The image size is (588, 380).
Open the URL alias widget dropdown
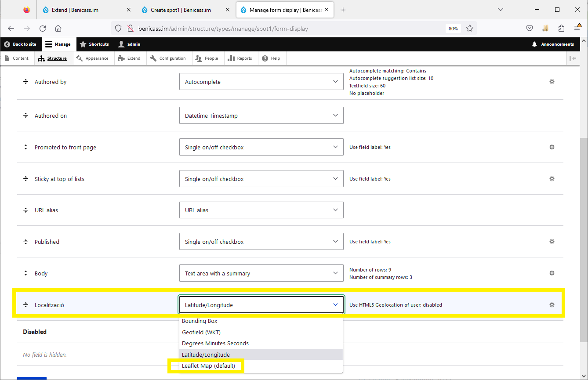click(261, 210)
